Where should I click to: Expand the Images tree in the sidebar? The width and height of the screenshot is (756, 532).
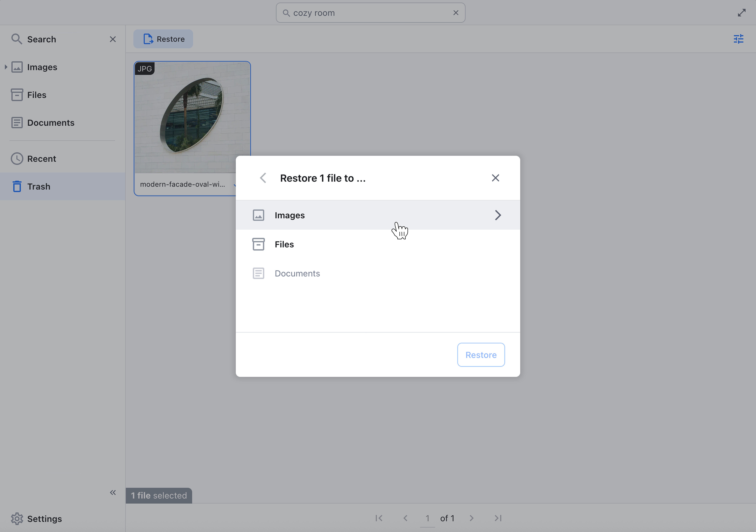point(6,67)
